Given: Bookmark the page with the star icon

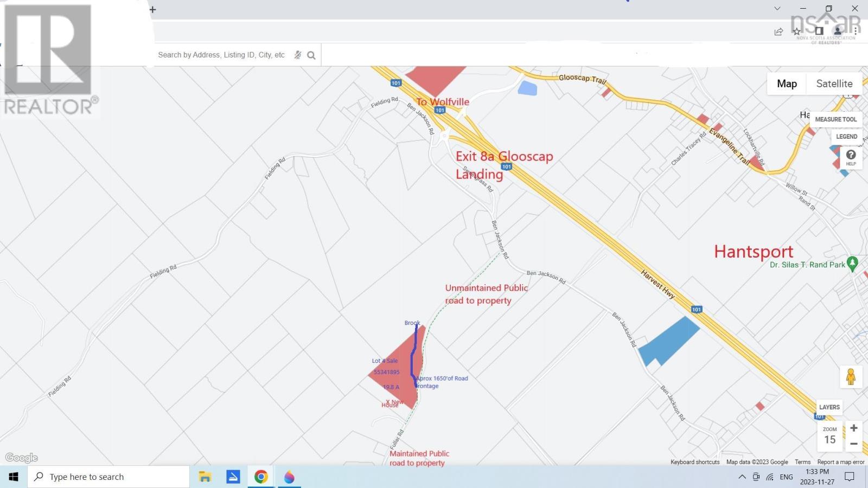Looking at the screenshot, I should [797, 31].
